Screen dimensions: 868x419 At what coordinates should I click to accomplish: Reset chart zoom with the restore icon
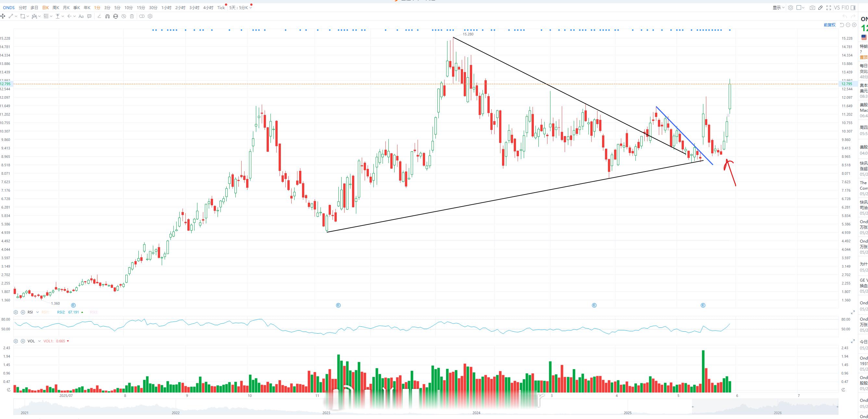[842, 25]
